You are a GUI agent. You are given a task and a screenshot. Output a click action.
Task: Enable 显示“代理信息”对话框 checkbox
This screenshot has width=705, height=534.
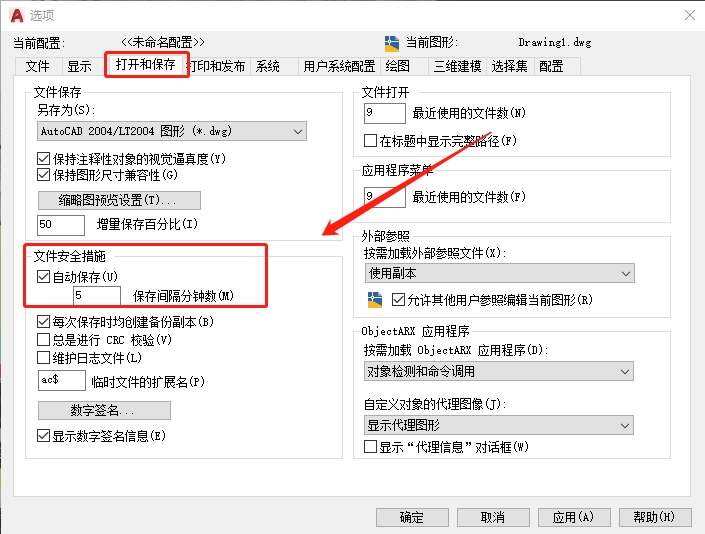tap(370, 447)
